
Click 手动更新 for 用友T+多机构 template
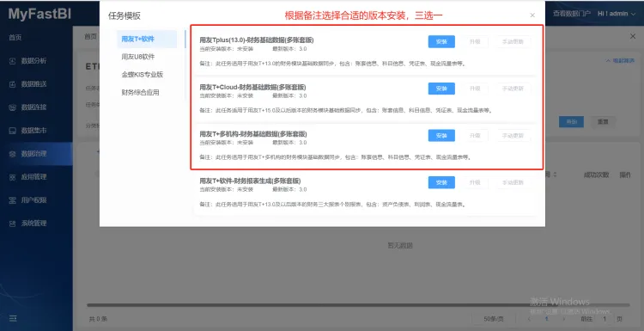coord(513,135)
